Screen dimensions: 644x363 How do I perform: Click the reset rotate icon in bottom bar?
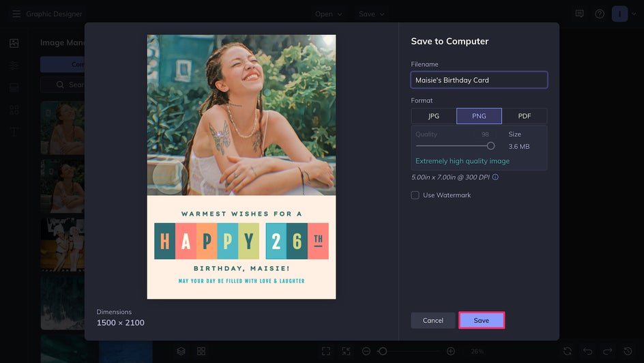pyautogui.click(x=568, y=351)
